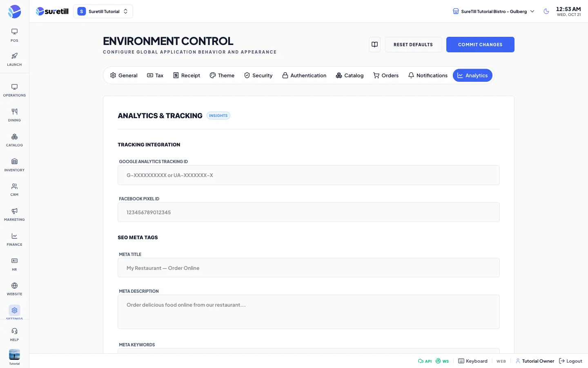Go to Dining section
Screen dimensions: 588x368
pos(14,115)
